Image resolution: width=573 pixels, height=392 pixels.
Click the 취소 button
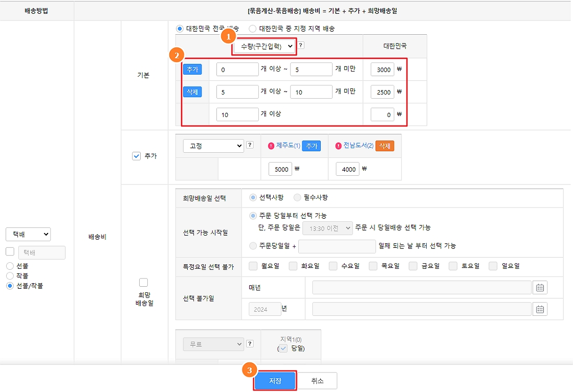pos(317,381)
